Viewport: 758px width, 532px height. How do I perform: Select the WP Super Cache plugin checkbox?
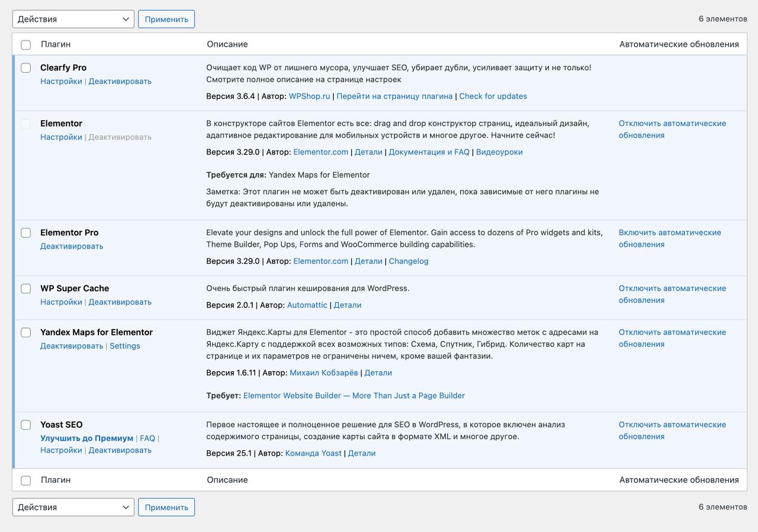click(25, 289)
